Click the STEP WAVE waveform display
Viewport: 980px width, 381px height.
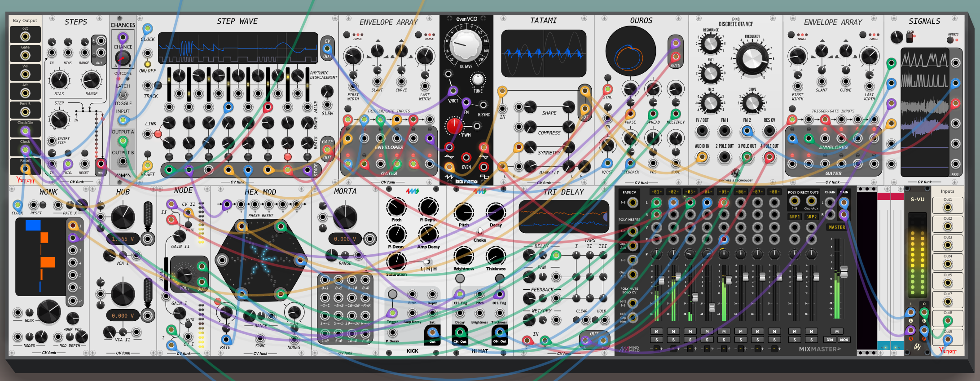click(x=237, y=48)
